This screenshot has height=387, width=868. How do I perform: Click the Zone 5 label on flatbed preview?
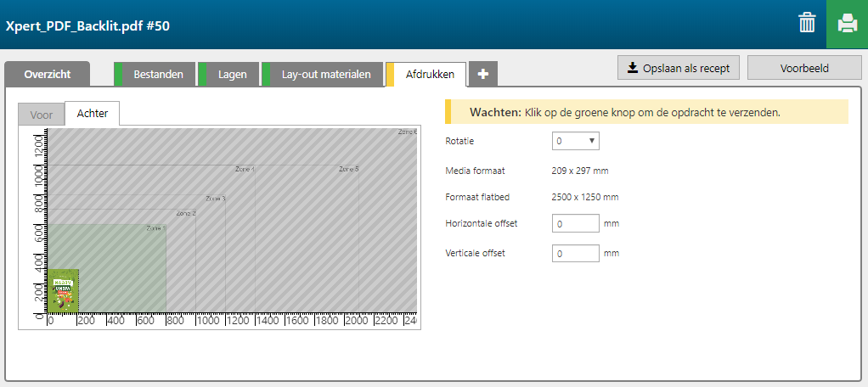pos(348,170)
